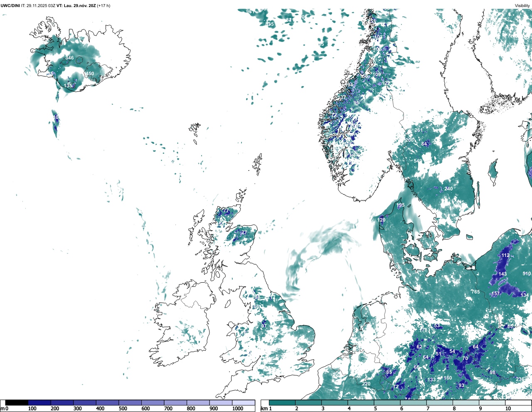Click the "Visibility" title label
The height and width of the screenshot is (412, 532).
[522, 5]
